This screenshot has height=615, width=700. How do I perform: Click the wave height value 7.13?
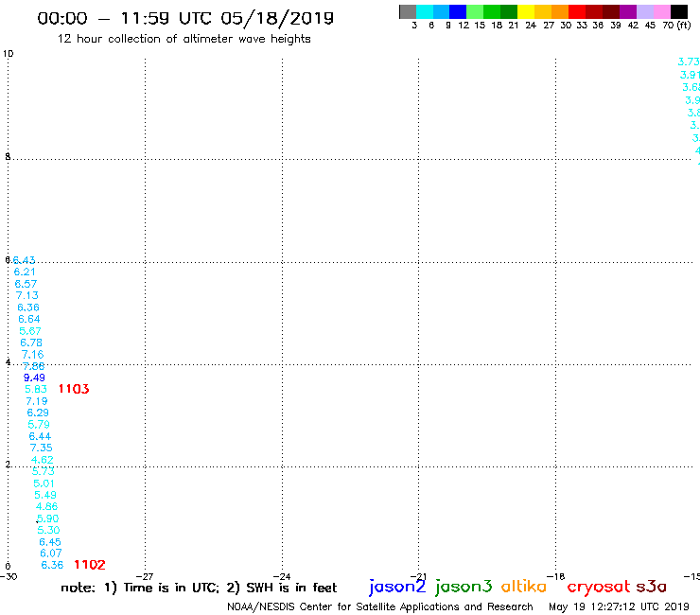point(27,295)
